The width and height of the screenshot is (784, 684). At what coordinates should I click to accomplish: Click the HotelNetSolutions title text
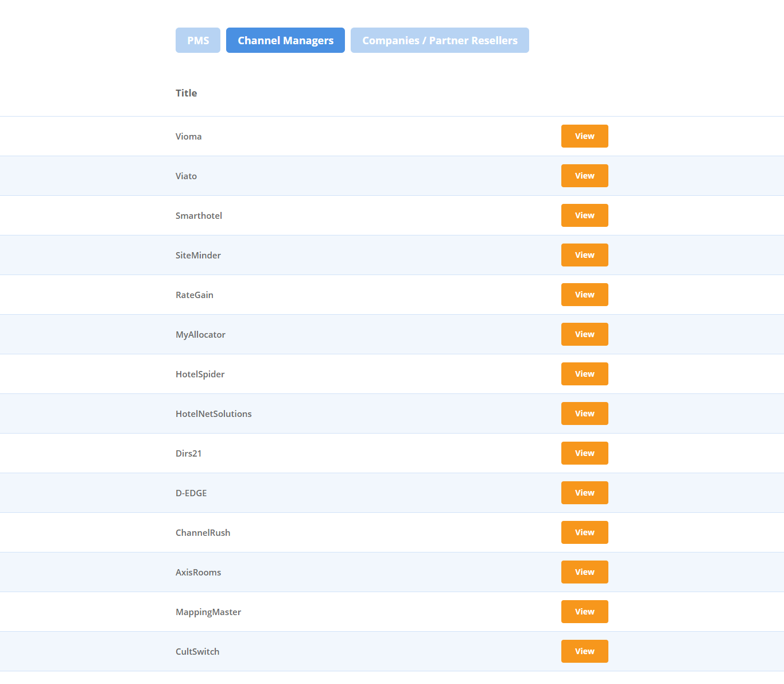214,414
